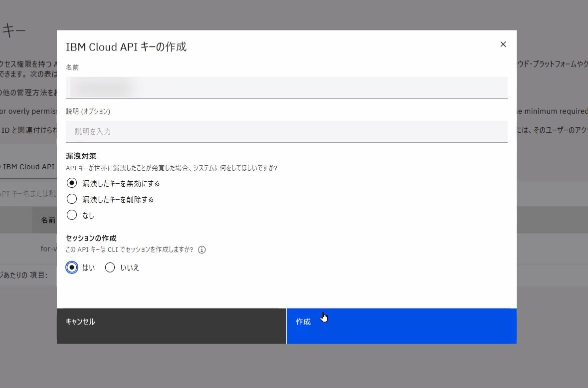
Task: Click the 作成 create button
Action: click(401, 326)
